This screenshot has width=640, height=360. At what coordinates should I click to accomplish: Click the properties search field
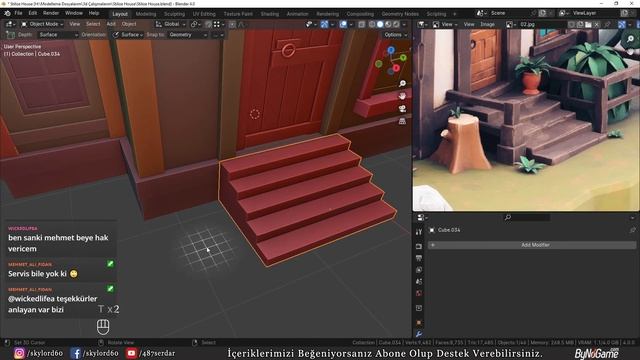(527, 218)
